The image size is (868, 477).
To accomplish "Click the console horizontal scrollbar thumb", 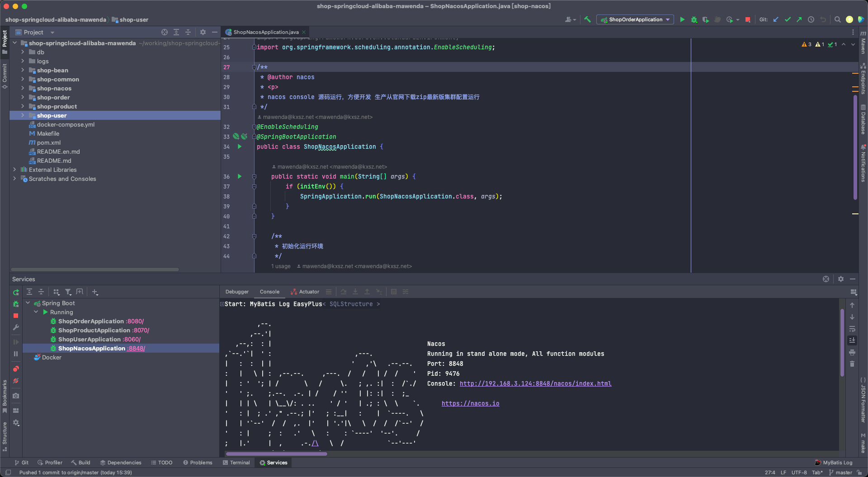I will [276, 453].
